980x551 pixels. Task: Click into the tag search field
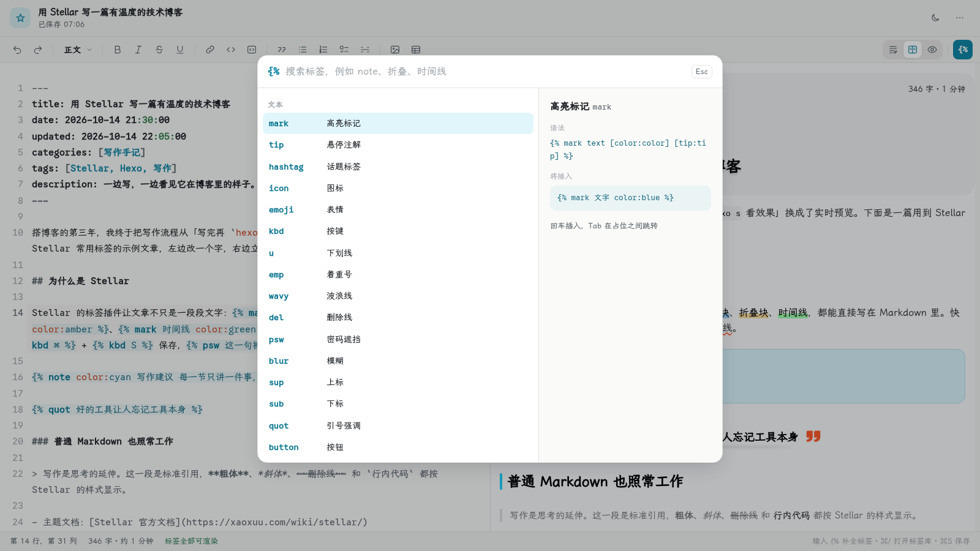point(484,72)
